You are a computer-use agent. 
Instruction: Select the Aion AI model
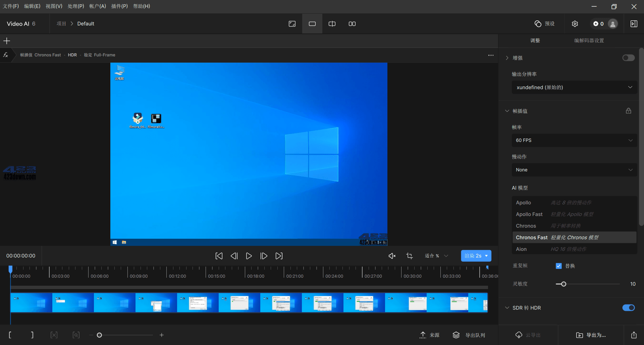click(x=574, y=249)
